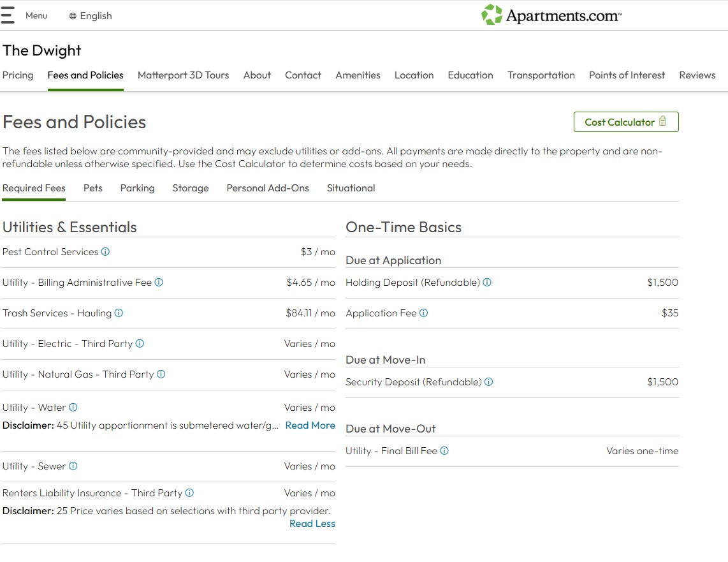728x562 pixels.
Task: Click info icon beside Pest Control Services
Action: (x=106, y=252)
